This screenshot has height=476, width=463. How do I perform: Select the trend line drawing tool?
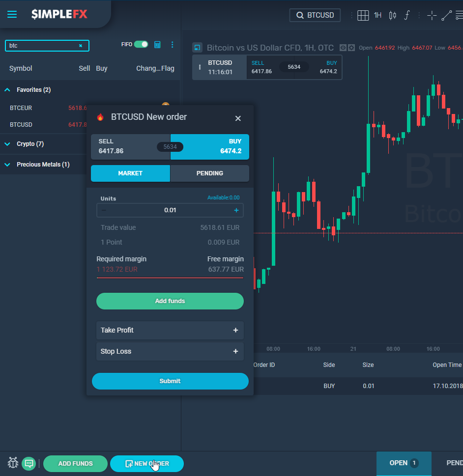(x=446, y=15)
